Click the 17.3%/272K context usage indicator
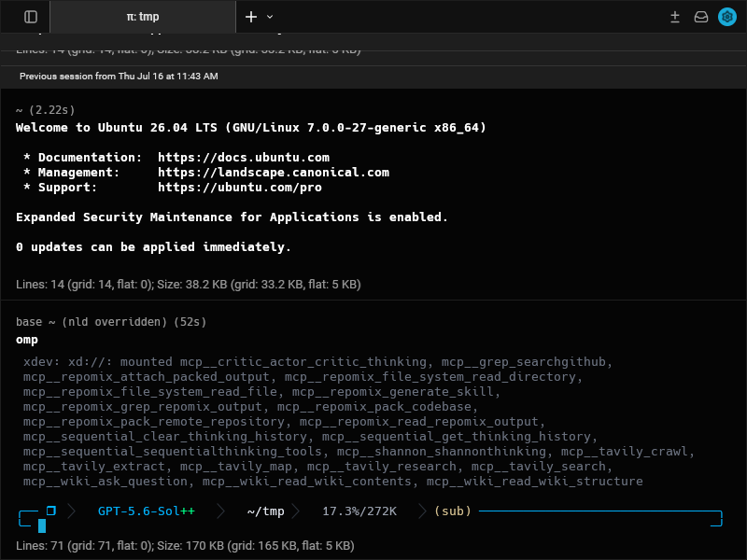747x560 pixels. tap(359, 511)
